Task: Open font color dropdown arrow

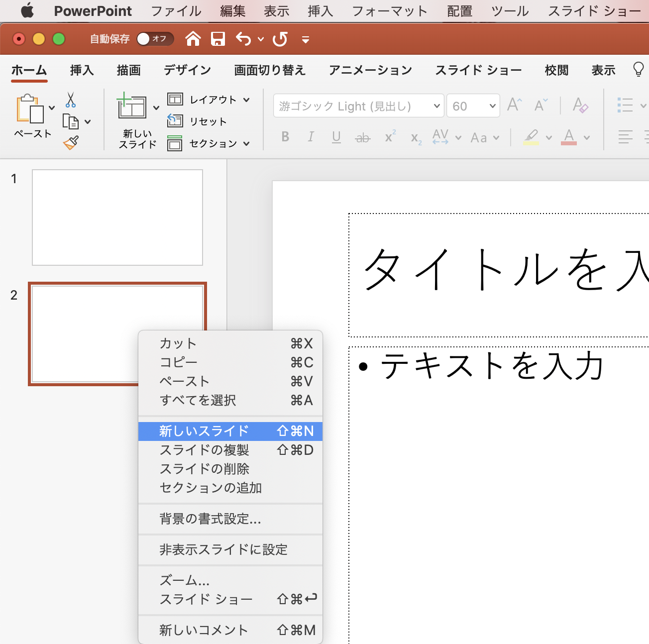Action: click(587, 138)
